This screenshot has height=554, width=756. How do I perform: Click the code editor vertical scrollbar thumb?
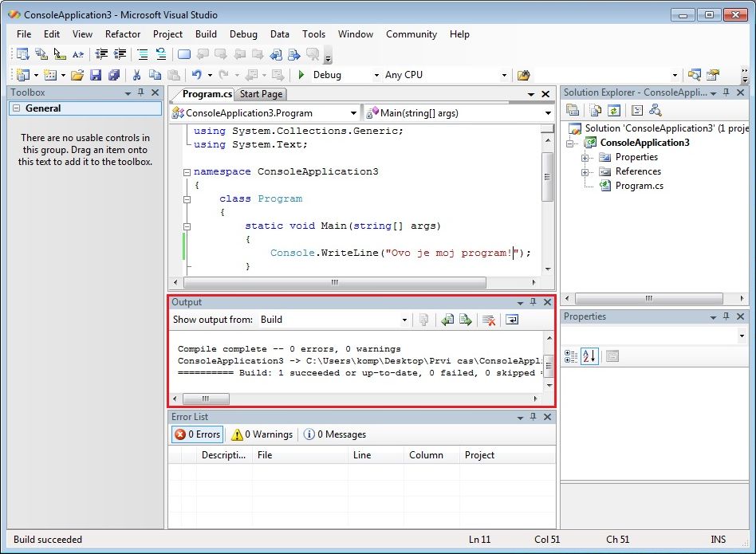[547, 177]
